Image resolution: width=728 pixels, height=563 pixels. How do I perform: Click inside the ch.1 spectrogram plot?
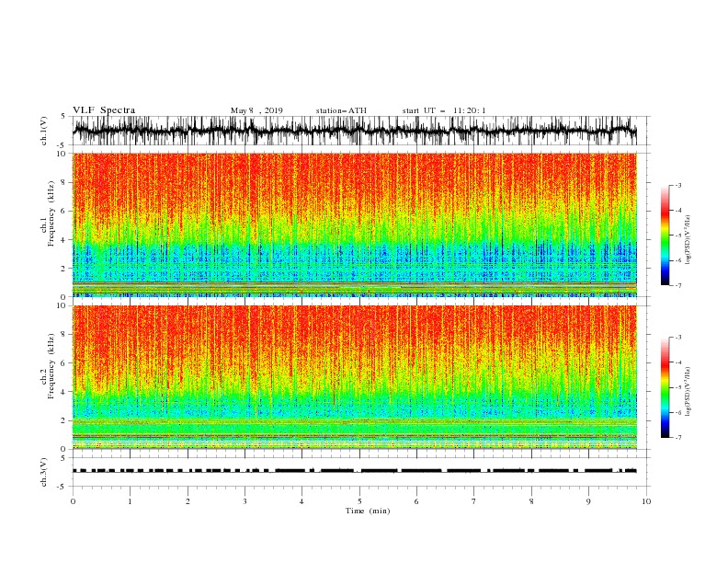[355, 224]
